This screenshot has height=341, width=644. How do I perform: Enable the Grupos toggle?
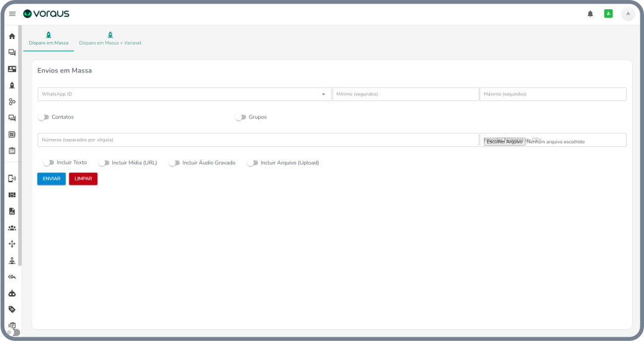click(240, 117)
